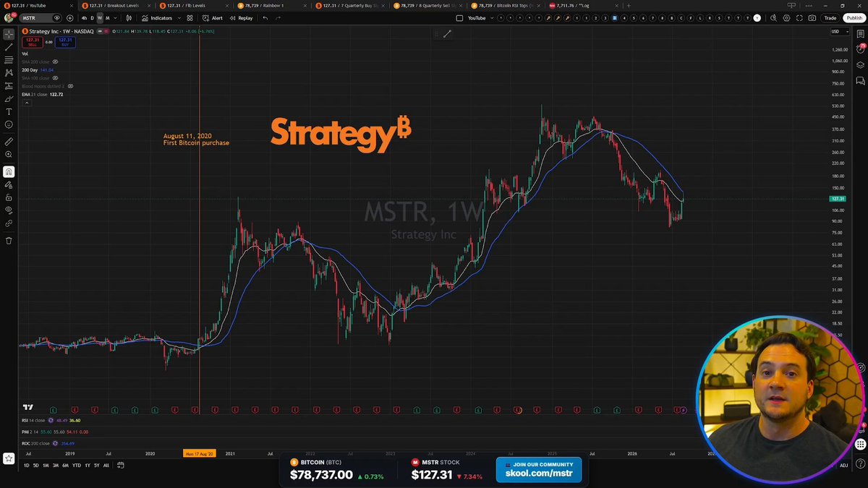Show the All date range
The width and height of the screenshot is (868, 488).
pyautogui.click(x=106, y=465)
